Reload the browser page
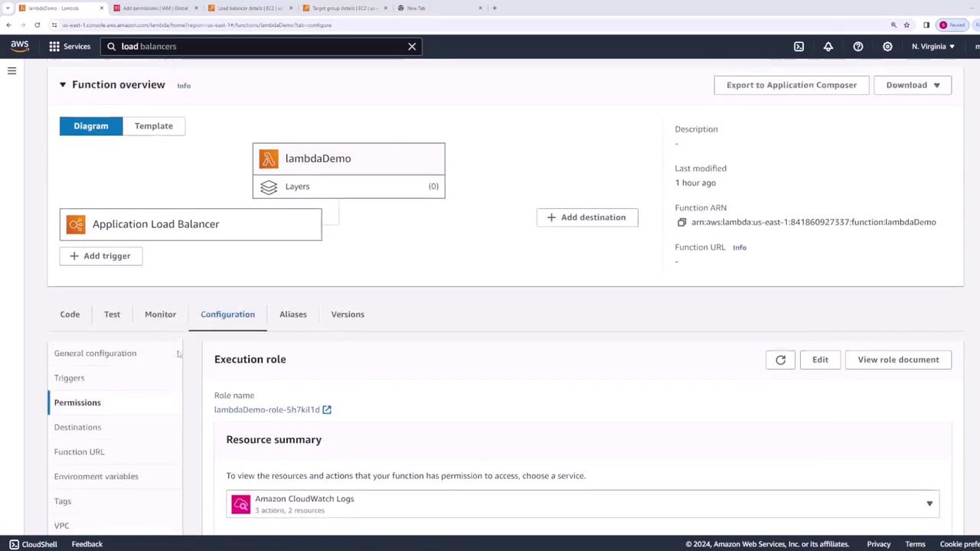This screenshot has height=551, width=980. tap(37, 25)
